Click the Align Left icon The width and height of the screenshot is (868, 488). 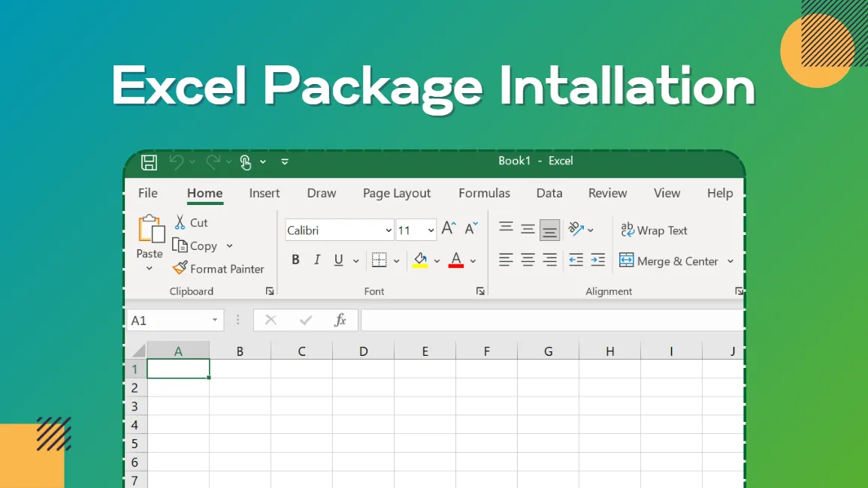click(x=506, y=260)
